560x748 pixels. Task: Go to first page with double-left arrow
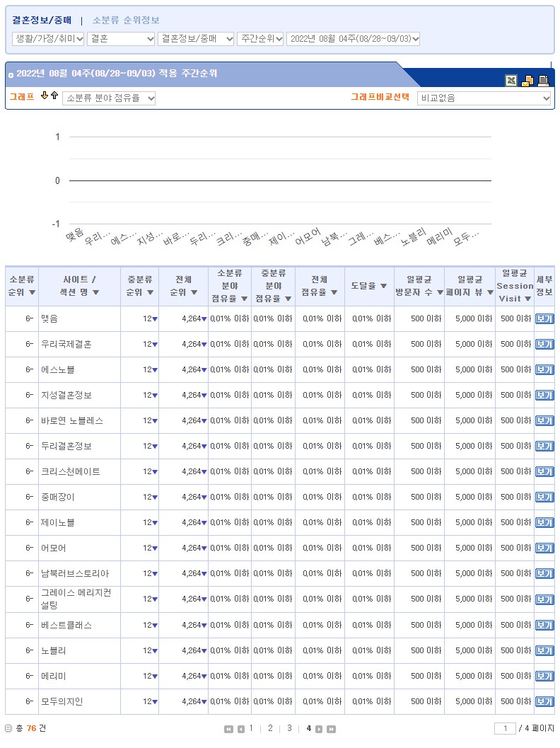pyautogui.click(x=228, y=729)
